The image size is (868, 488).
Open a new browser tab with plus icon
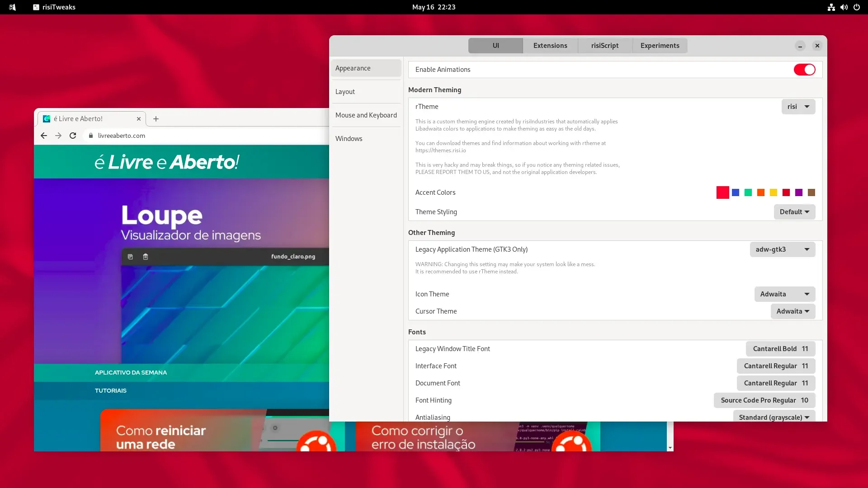point(156,119)
